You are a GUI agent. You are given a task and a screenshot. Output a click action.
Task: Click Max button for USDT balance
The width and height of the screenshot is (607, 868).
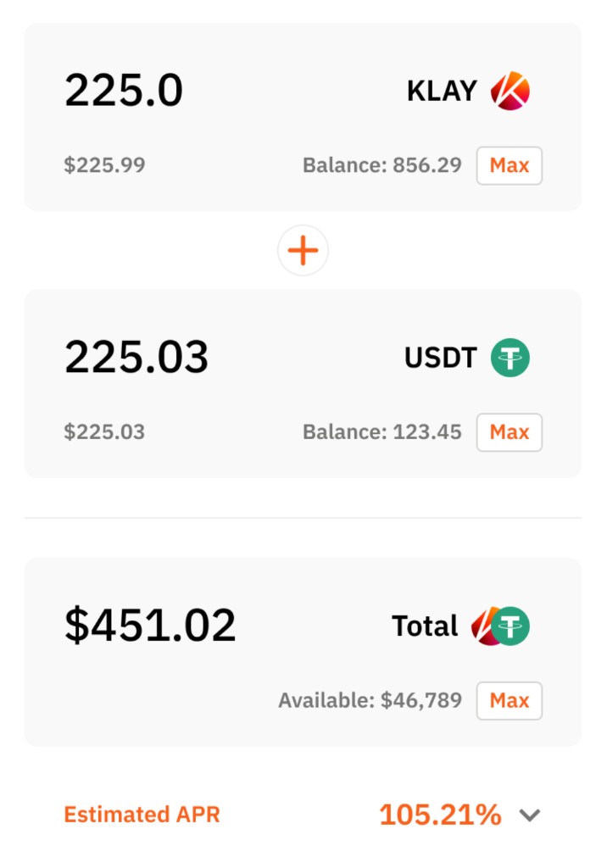pos(509,432)
